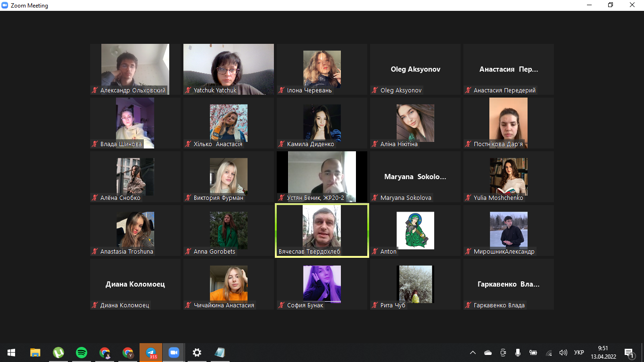
Task: Click muted mic icon beside Anton
Action: click(x=375, y=251)
